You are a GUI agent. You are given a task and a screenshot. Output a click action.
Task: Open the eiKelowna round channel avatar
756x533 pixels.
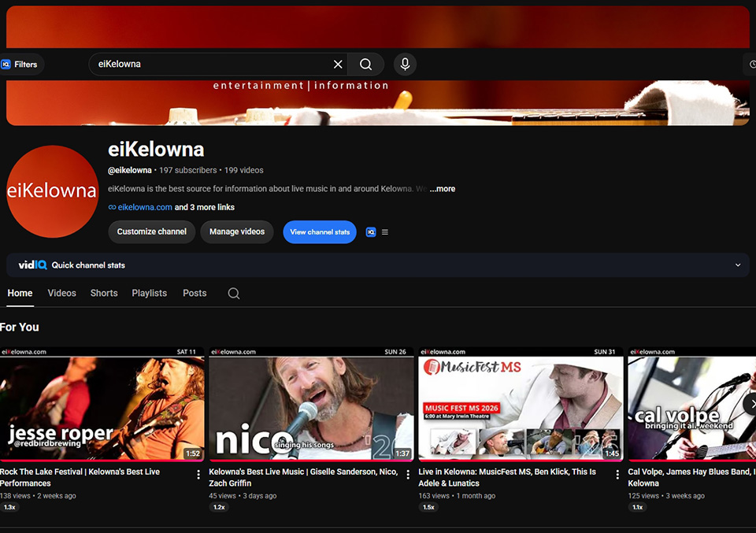pos(52,191)
